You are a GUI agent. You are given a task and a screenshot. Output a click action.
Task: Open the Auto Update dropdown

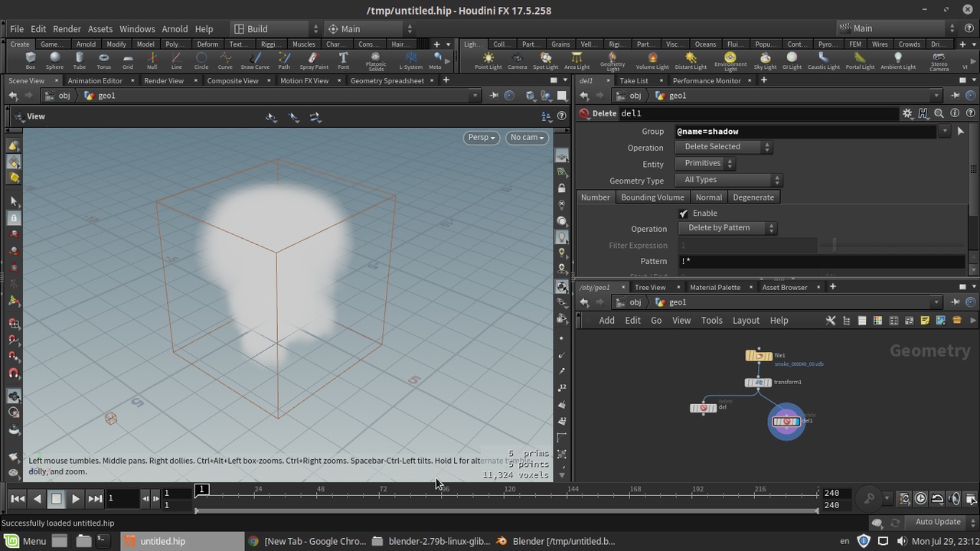click(938, 522)
